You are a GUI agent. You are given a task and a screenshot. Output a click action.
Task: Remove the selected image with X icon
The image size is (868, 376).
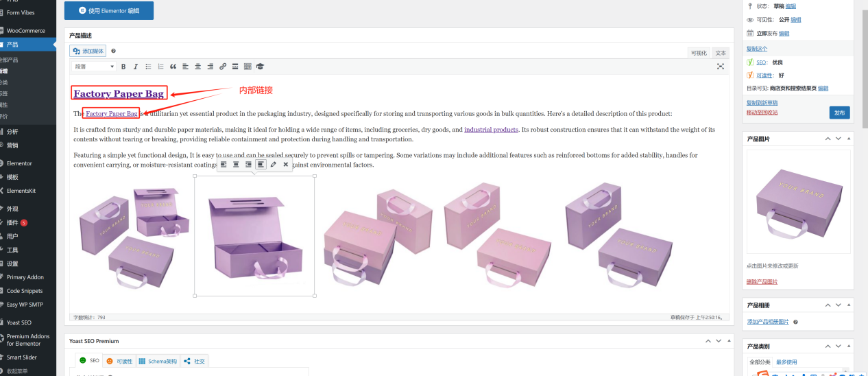click(286, 165)
